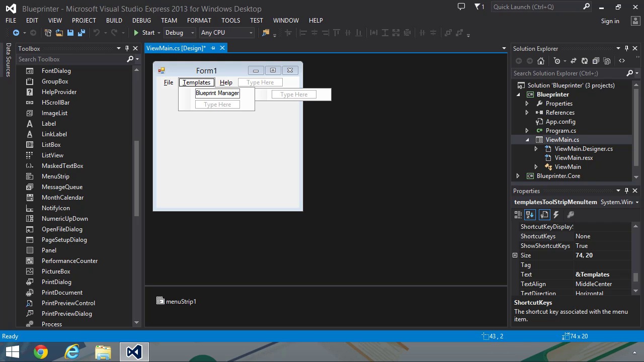Click Search Toolbox input field
644x362 pixels.
coord(72,59)
